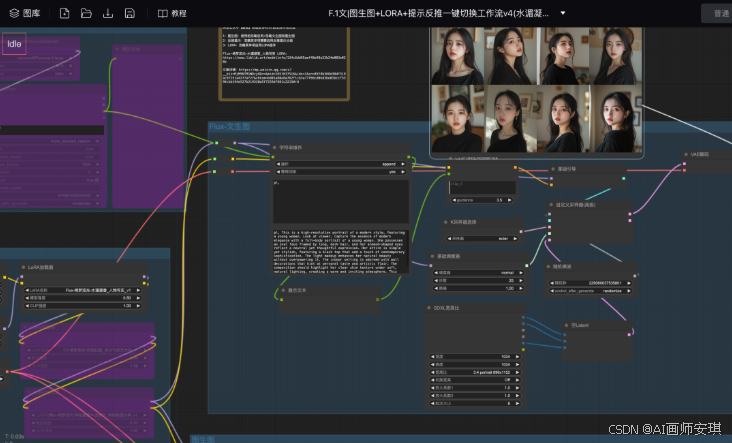Collapse the 空Latent node via its dot
Viewport: 732px width, 443px height.
(567, 325)
